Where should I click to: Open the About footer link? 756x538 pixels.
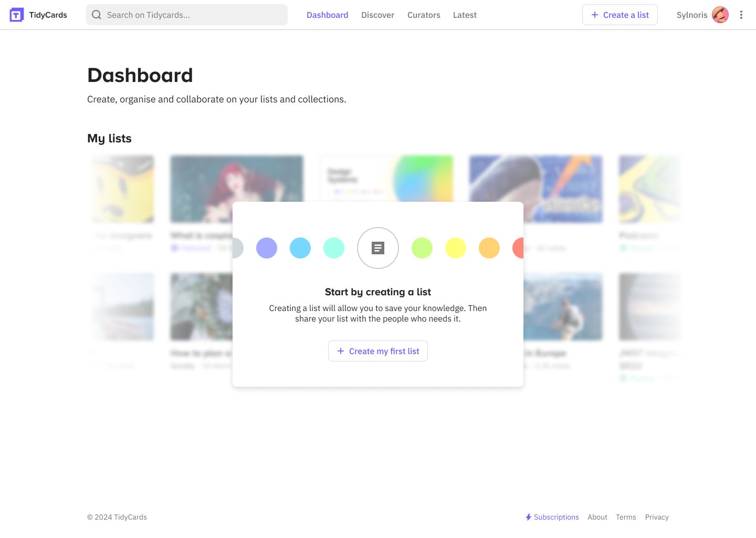click(x=597, y=517)
